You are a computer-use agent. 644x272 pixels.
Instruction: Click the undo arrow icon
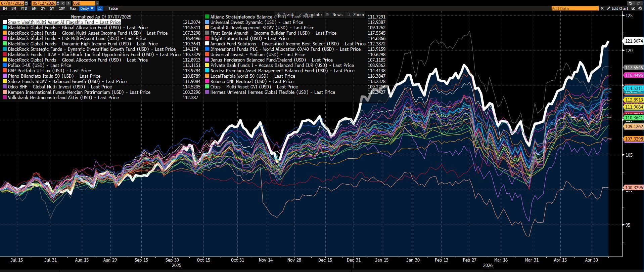pos(631,3)
